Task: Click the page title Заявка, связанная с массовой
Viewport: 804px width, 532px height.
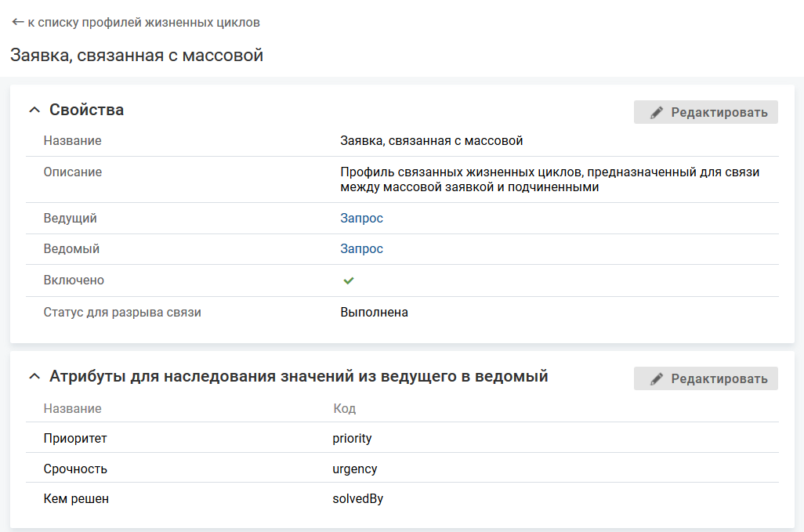Action: (x=136, y=56)
